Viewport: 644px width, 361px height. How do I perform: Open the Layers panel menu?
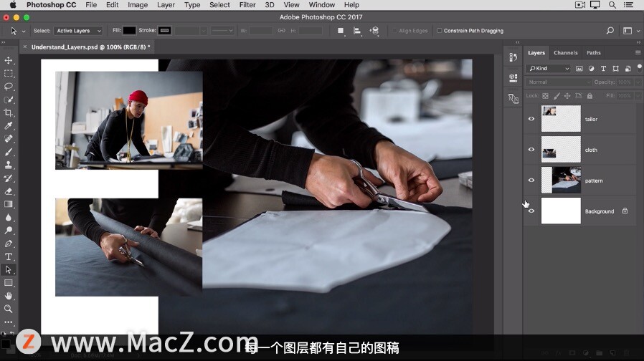[638, 52]
